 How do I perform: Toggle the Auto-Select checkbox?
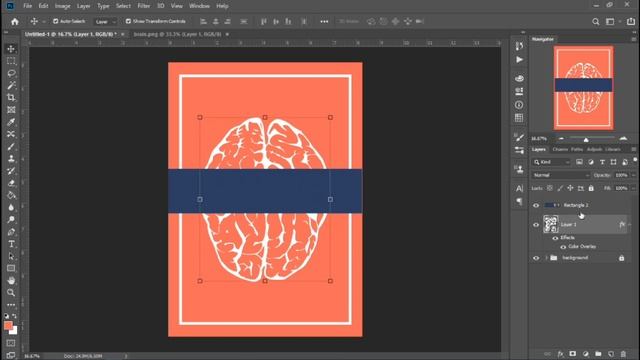(56, 21)
